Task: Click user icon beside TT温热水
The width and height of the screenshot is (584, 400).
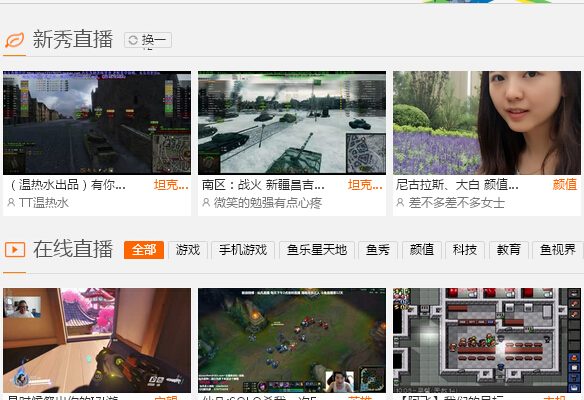Action: (11, 203)
